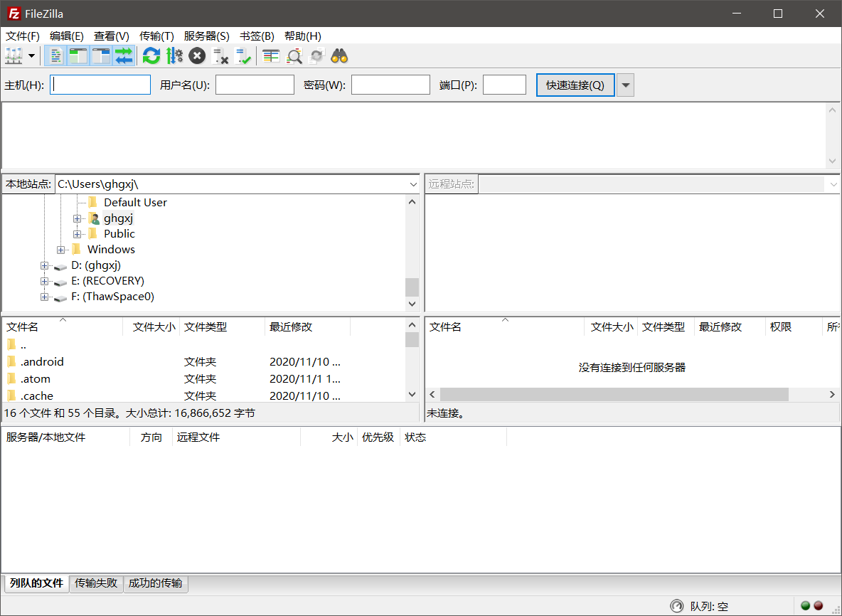Switch to 成功的传输 tab
This screenshot has height=616, width=842.
click(x=156, y=583)
